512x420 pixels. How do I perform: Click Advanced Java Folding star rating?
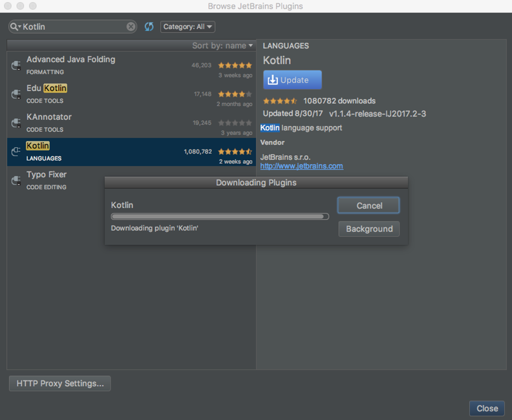click(x=235, y=66)
